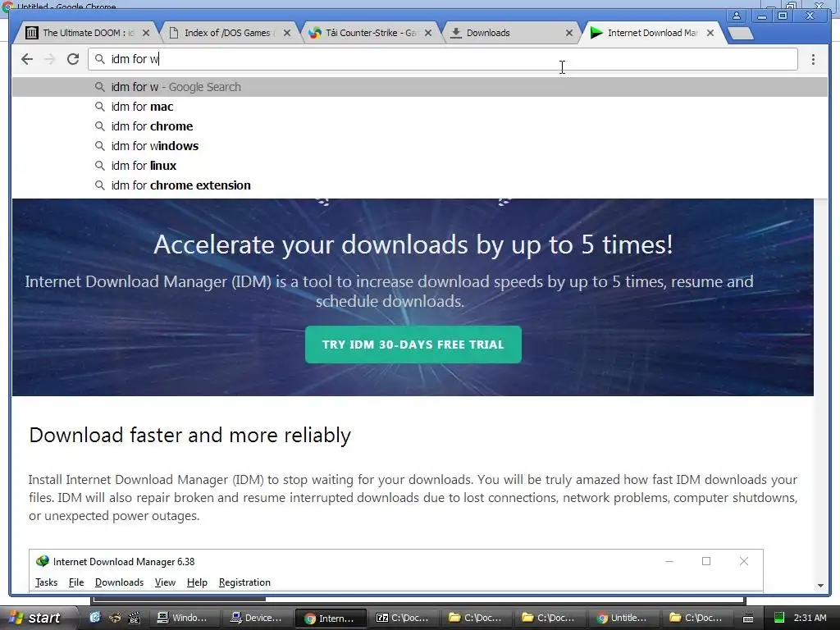
Task: Open the File menu in IDM screenshot
Action: pos(76,582)
